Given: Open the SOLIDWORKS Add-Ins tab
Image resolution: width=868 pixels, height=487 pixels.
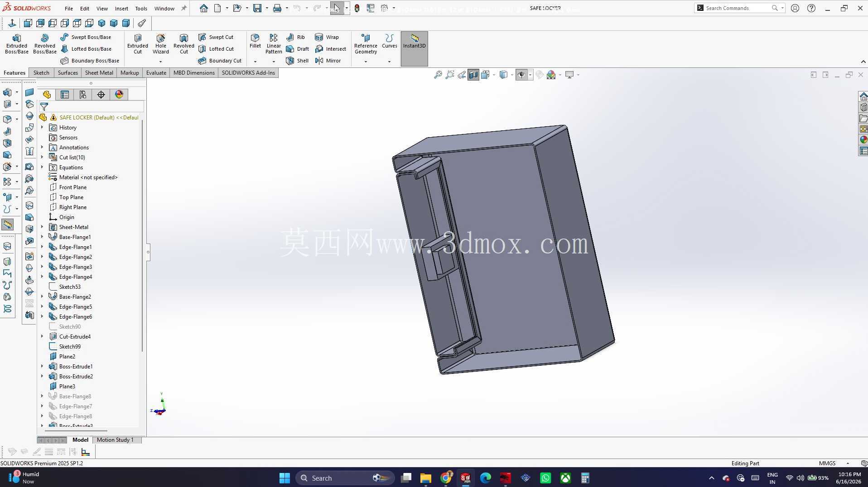Looking at the screenshot, I should [248, 73].
